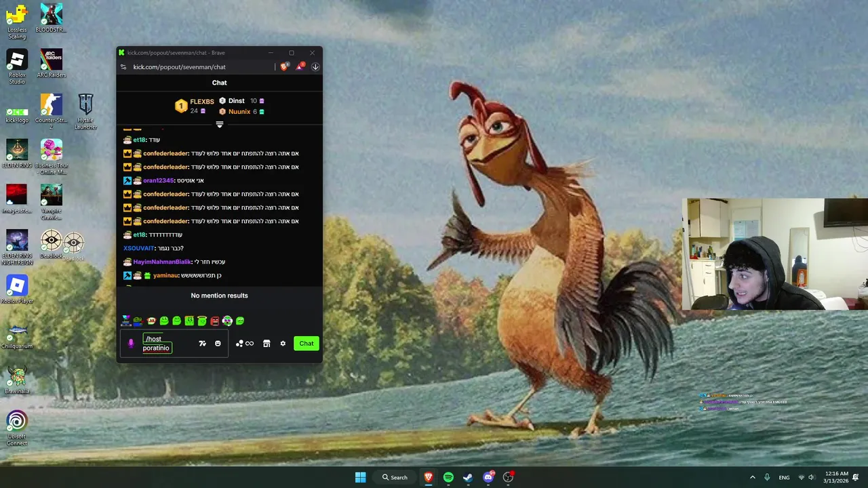Screen dimensions: 868x488
Task: Select Nuunix in the chat leaderboard
Action: click(x=239, y=111)
